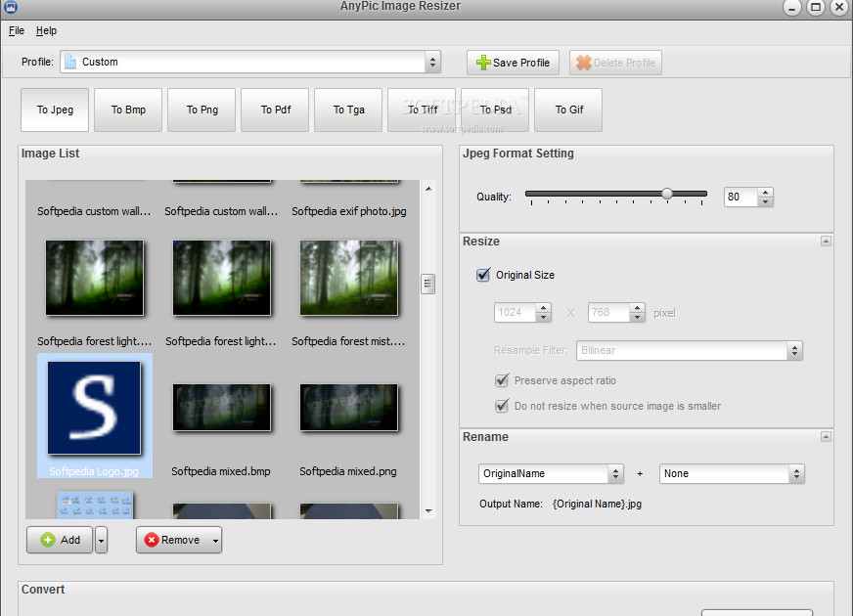Click the Add button
Screen dimensions: 853x616
point(60,540)
